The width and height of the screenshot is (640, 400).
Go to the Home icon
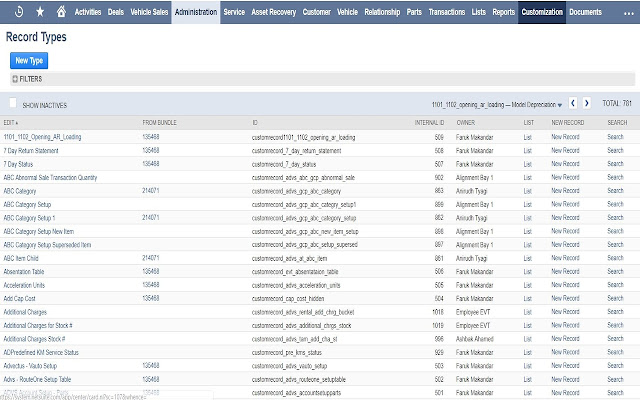point(61,11)
